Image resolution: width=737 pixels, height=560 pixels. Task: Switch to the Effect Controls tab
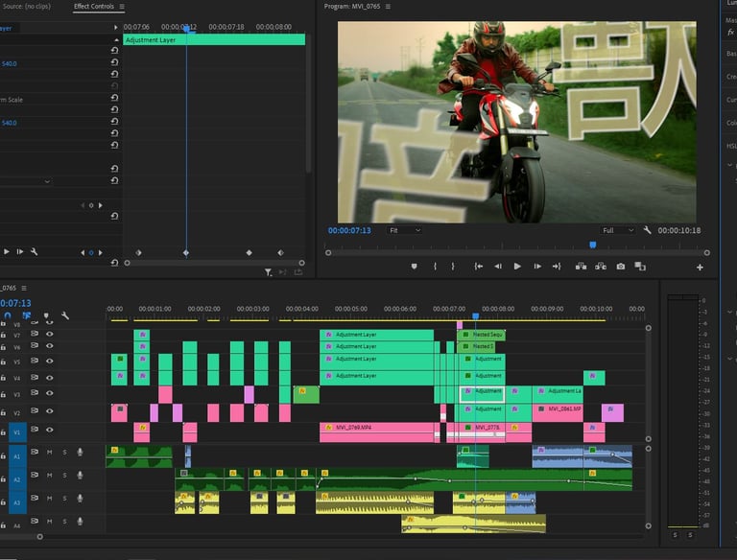93,7
